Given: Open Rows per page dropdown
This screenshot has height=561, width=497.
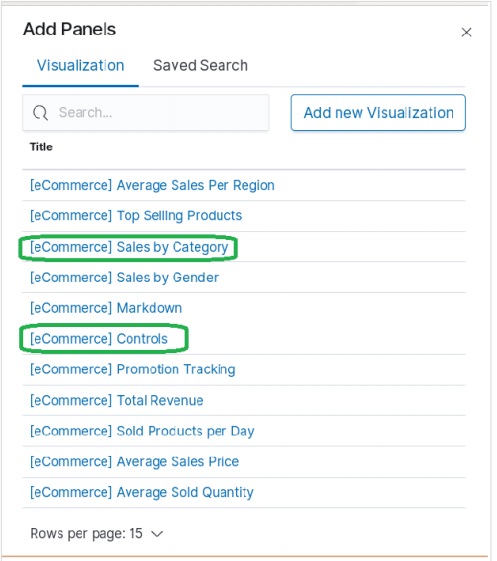Looking at the screenshot, I should coord(97,533).
